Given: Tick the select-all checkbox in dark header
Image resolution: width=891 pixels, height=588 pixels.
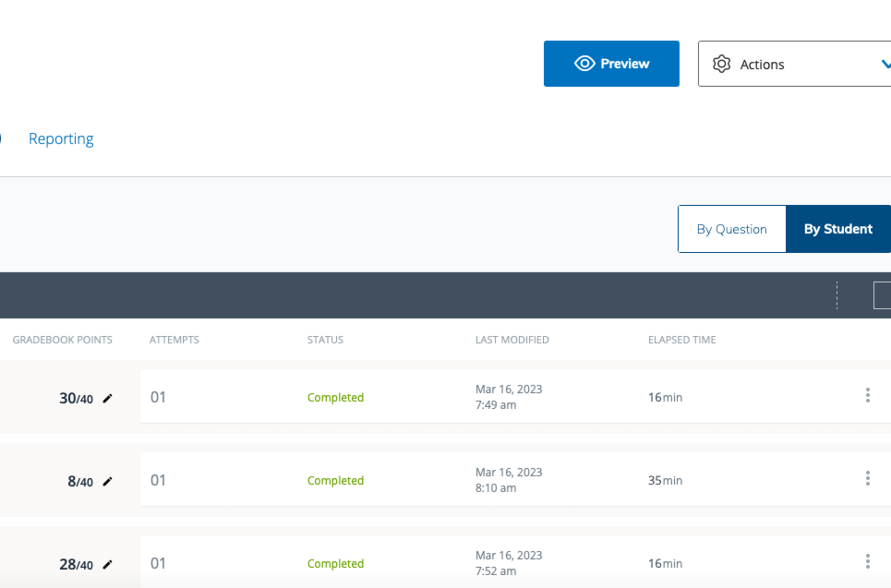Looking at the screenshot, I should click(x=882, y=295).
